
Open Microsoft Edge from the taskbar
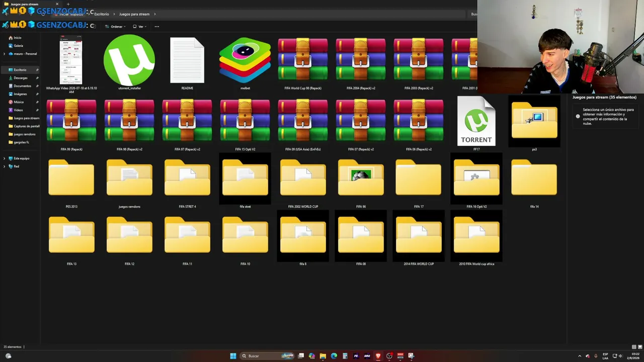click(334, 356)
